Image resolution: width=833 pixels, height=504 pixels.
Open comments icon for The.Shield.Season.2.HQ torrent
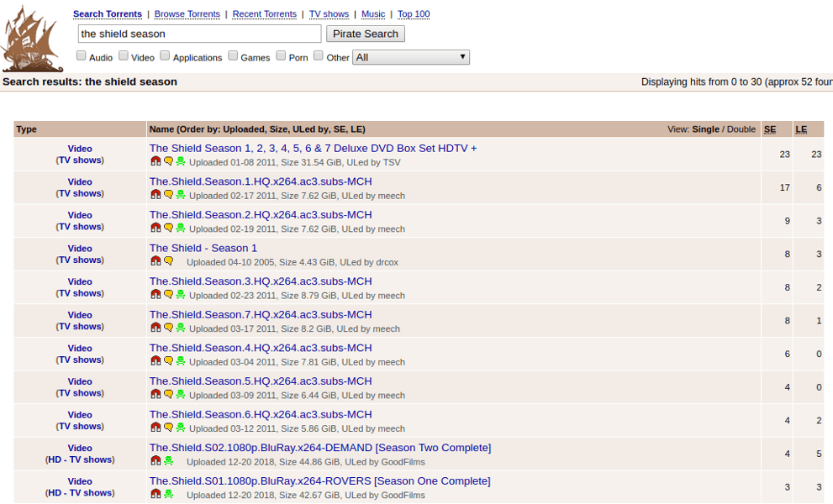[x=168, y=228]
